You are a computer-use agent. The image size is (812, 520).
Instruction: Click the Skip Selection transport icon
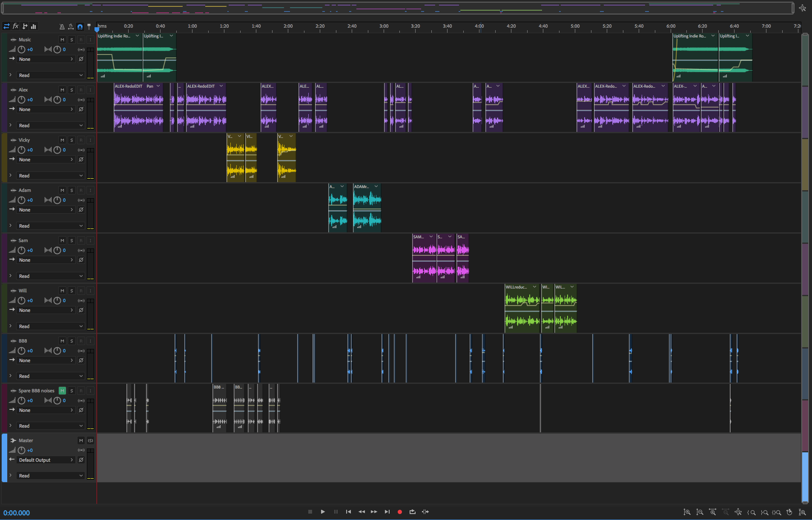click(x=425, y=512)
